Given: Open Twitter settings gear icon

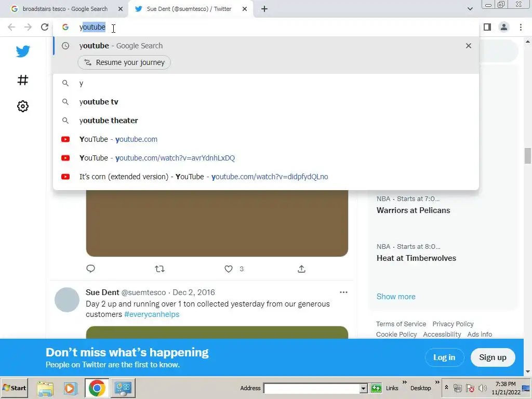Looking at the screenshot, I should pos(23,106).
